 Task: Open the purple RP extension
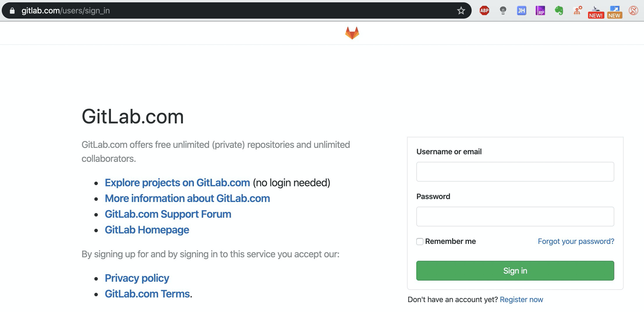tap(540, 11)
